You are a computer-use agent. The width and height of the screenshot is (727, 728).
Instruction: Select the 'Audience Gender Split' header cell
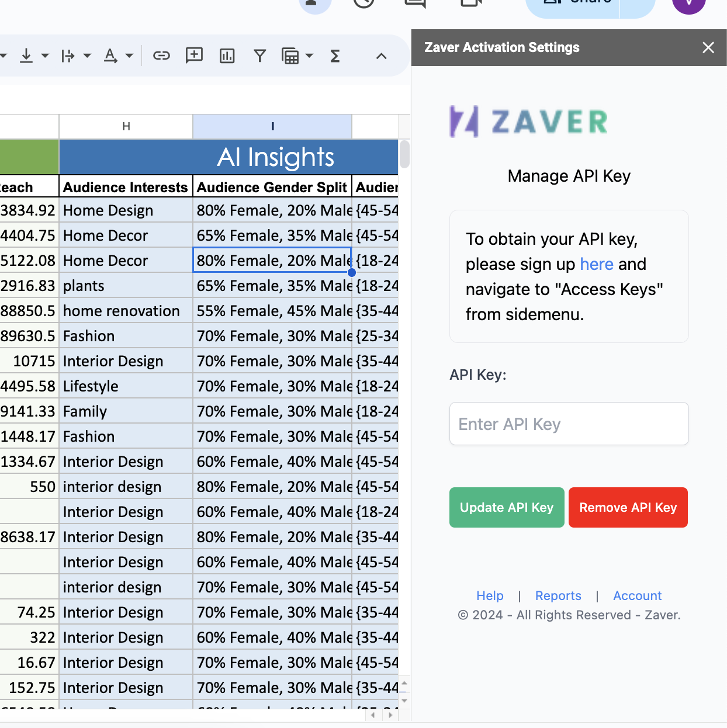(272, 187)
